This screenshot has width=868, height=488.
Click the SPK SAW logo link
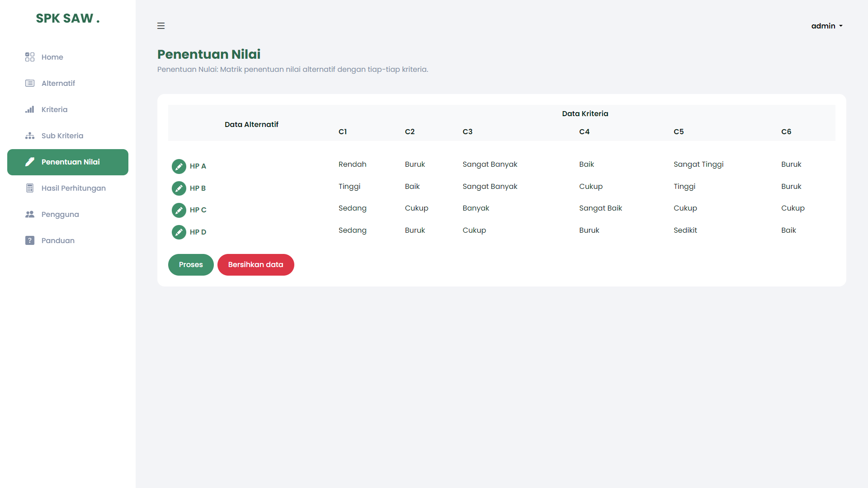[x=68, y=19]
